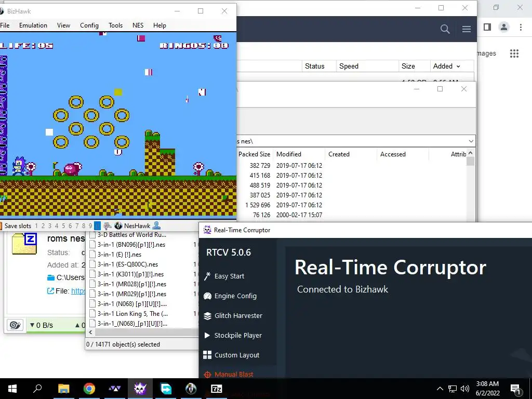Open BizHawk File menu

tap(5, 25)
